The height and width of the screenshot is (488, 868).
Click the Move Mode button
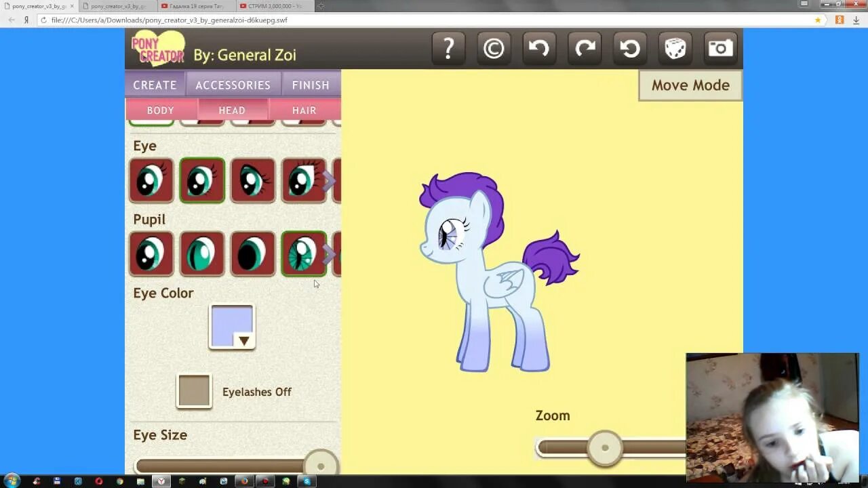690,85
